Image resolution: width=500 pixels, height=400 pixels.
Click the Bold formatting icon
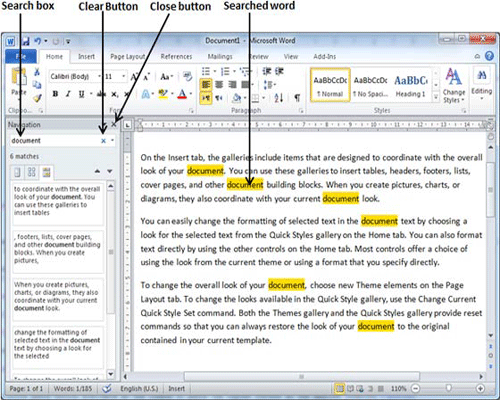click(55, 94)
